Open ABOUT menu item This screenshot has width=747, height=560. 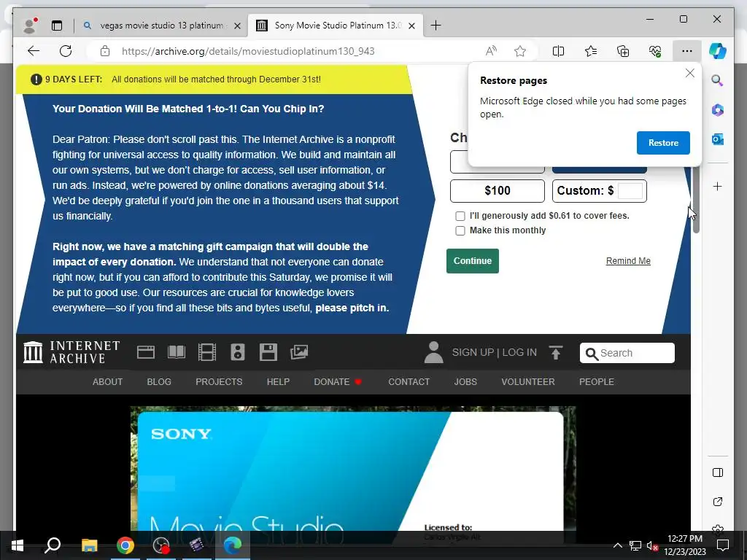click(x=108, y=382)
